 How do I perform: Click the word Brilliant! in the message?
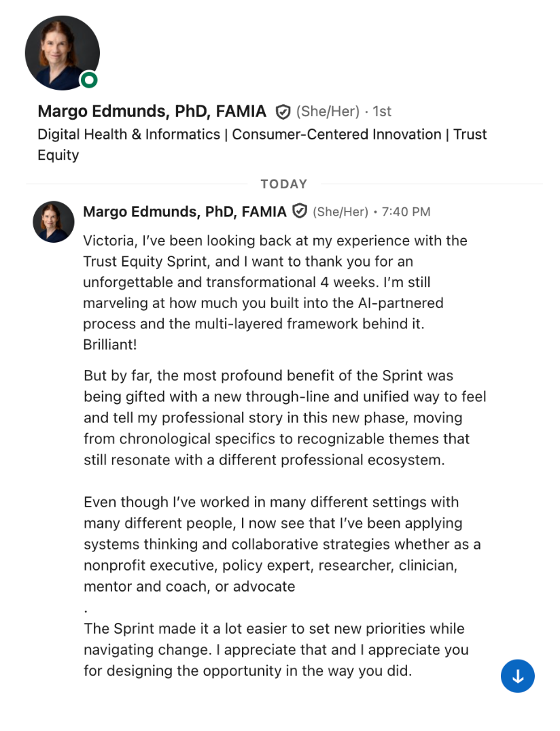pyautogui.click(x=110, y=345)
